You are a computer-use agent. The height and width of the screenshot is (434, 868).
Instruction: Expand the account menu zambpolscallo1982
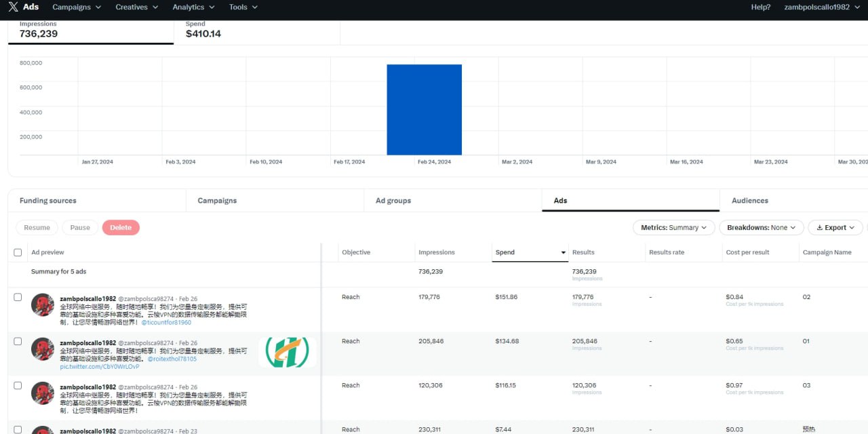[821, 7]
